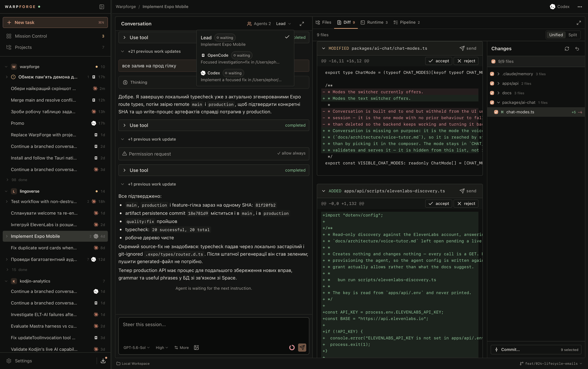Open the download icon beside Settings
The width and height of the screenshot is (588, 369).
[x=103, y=361]
